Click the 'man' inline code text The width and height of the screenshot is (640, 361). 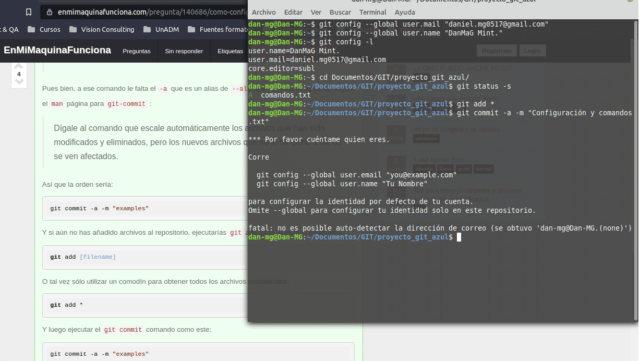tap(57, 104)
